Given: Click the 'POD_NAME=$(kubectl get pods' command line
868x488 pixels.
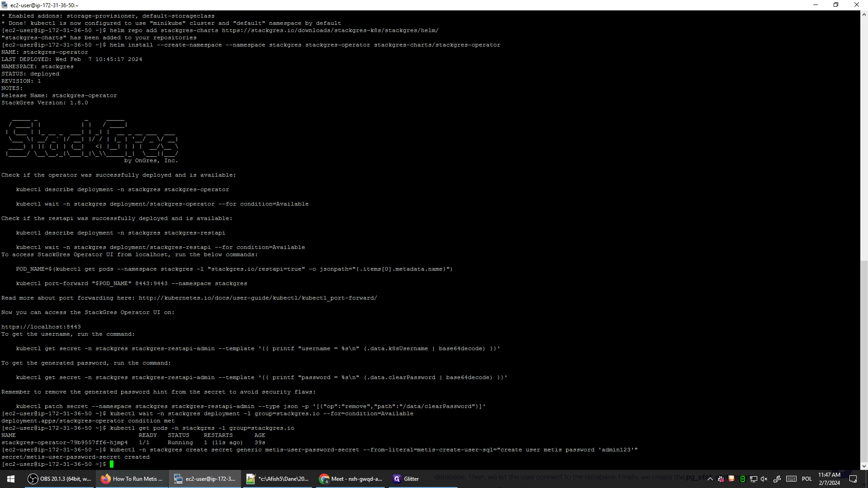Looking at the screenshot, I should (x=234, y=269).
